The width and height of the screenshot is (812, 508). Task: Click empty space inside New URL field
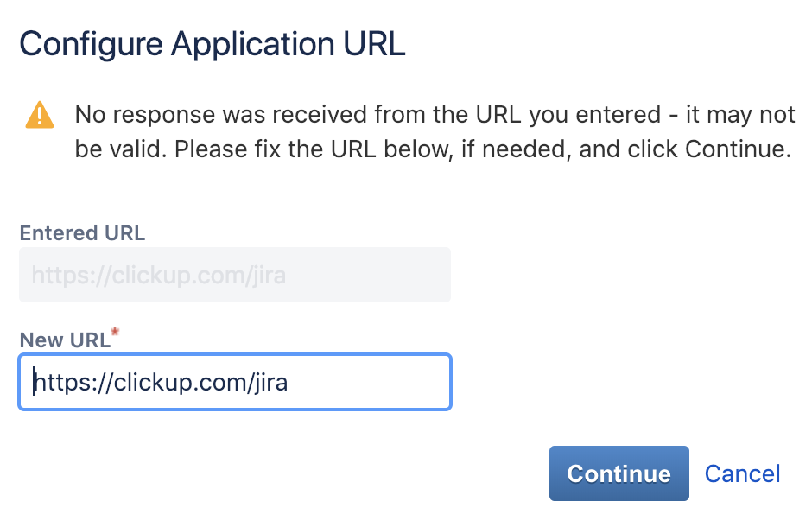(371, 381)
